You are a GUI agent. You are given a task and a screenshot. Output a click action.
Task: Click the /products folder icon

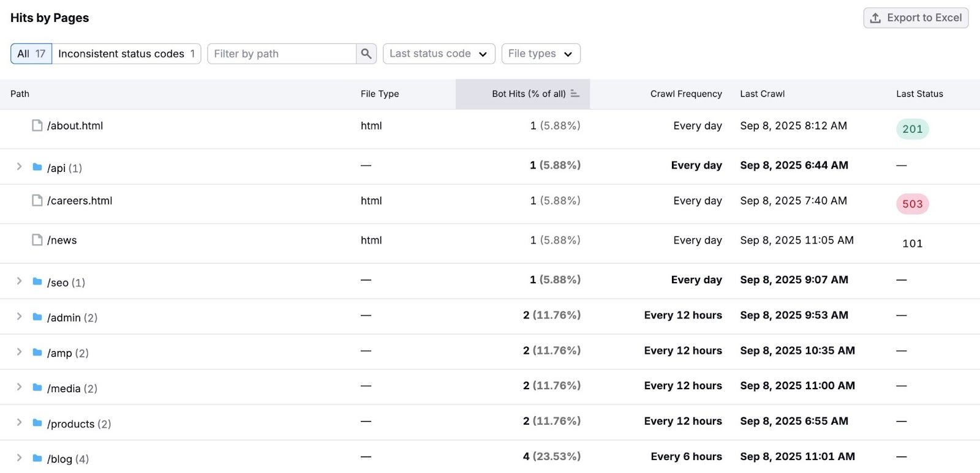[x=37, y=423]
